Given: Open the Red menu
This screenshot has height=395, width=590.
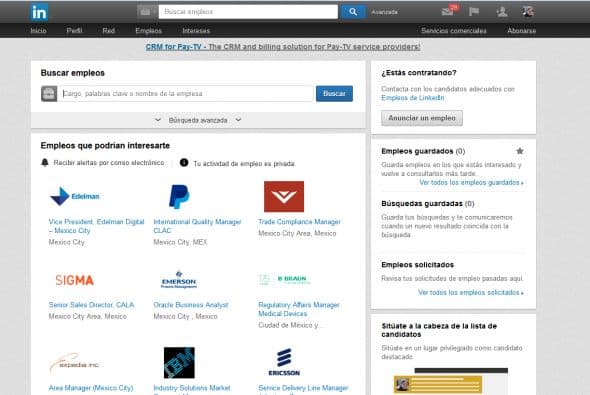Looking at the screenshot, I should (x=108, y=31).
